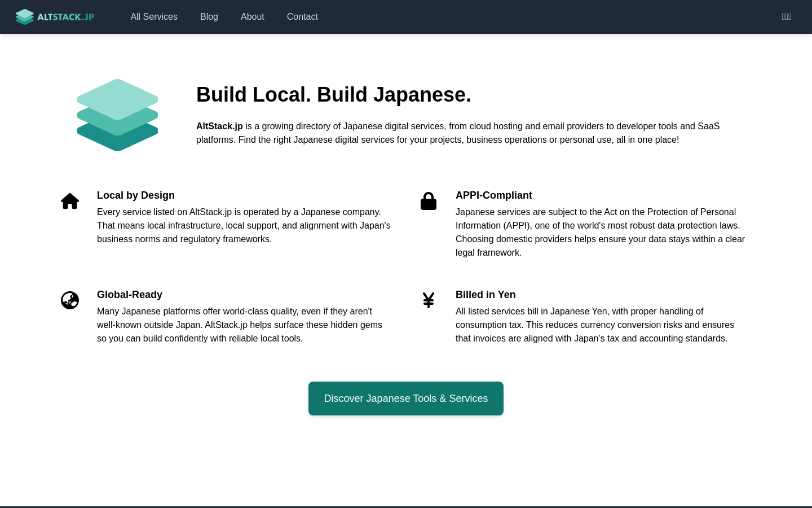Screen dimensions: 812x508
Task: Click Discover Japanese Tools & Services button
Action: (x=406, y=398)
